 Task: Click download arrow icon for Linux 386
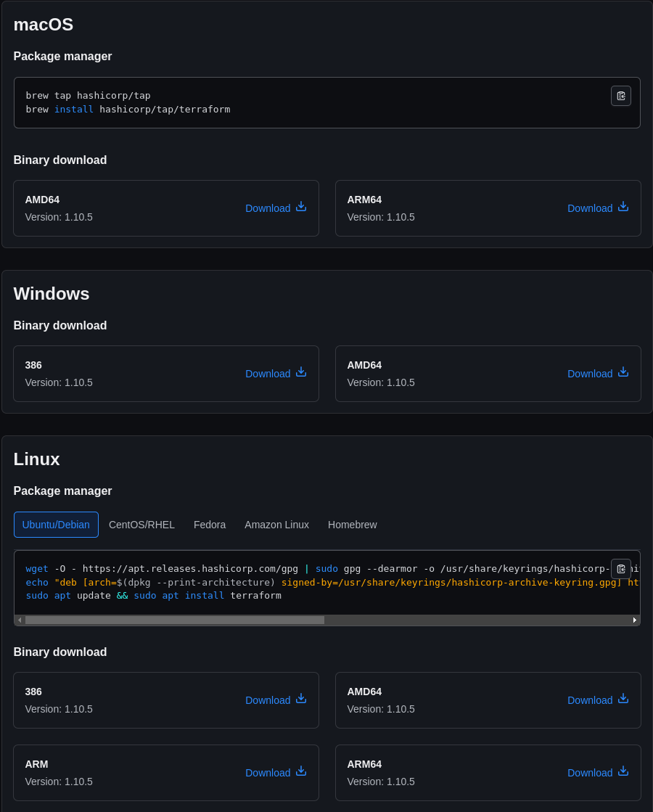tap(301, 699)
